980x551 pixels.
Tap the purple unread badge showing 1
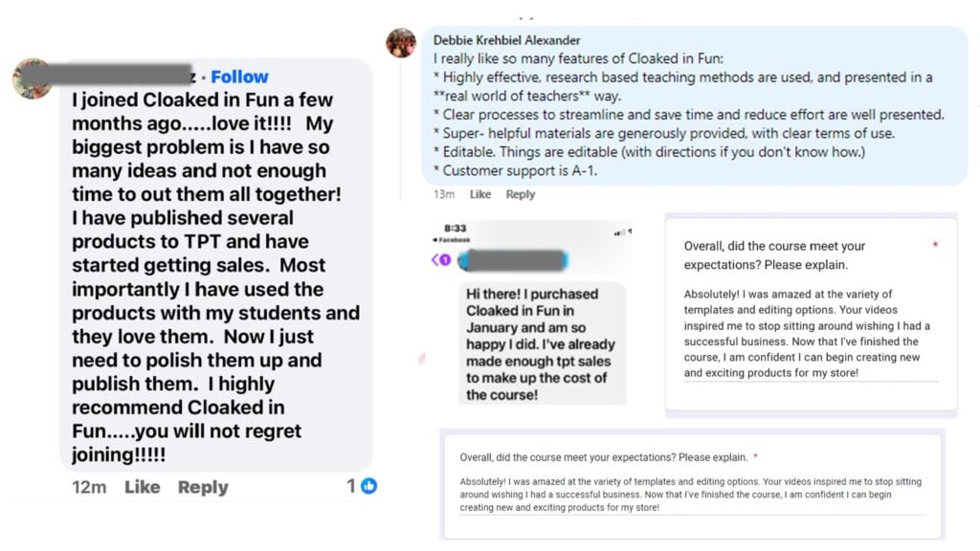445,260
